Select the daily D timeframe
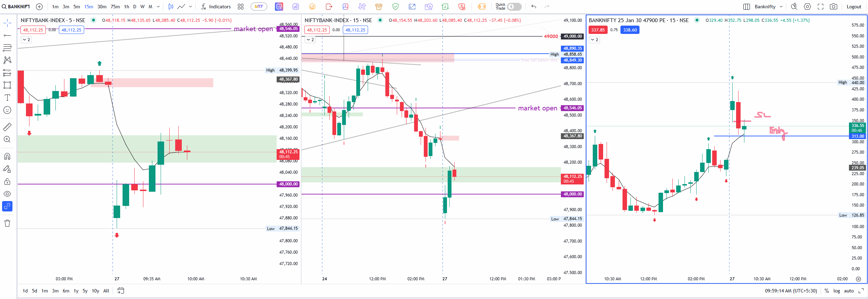 point(135,7)
